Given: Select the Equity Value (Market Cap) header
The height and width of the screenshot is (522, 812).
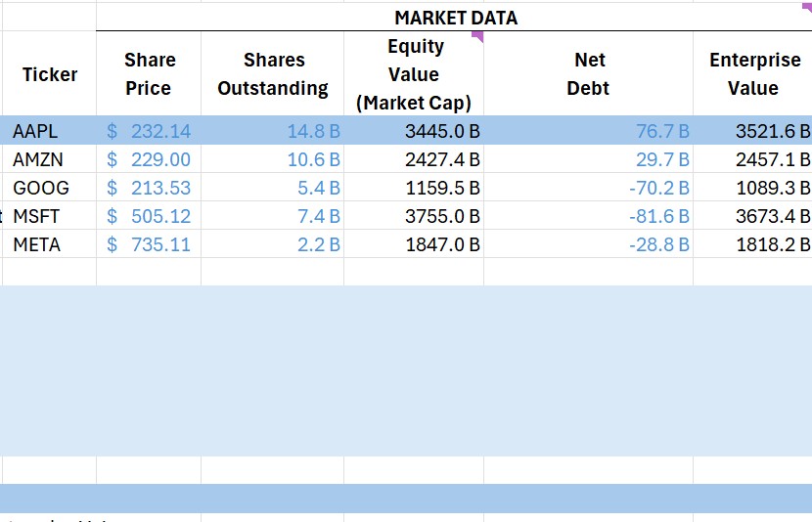Looking at the screenshot, I should tap(414, 74).
